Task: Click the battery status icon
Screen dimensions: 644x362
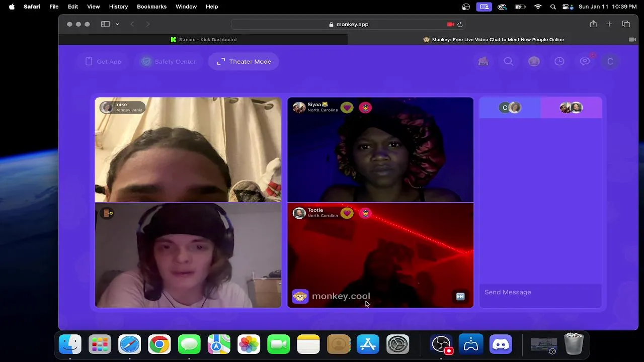Action: pyautogui.click(x=520, y=7)
